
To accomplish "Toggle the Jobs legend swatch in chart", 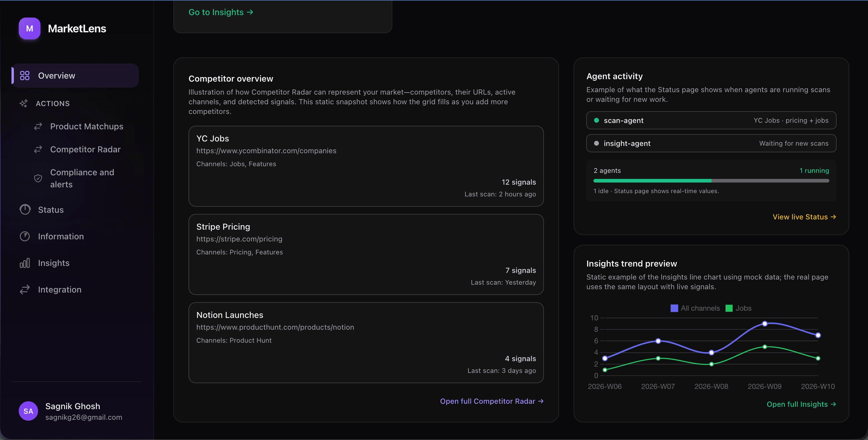I will [729, 308].
